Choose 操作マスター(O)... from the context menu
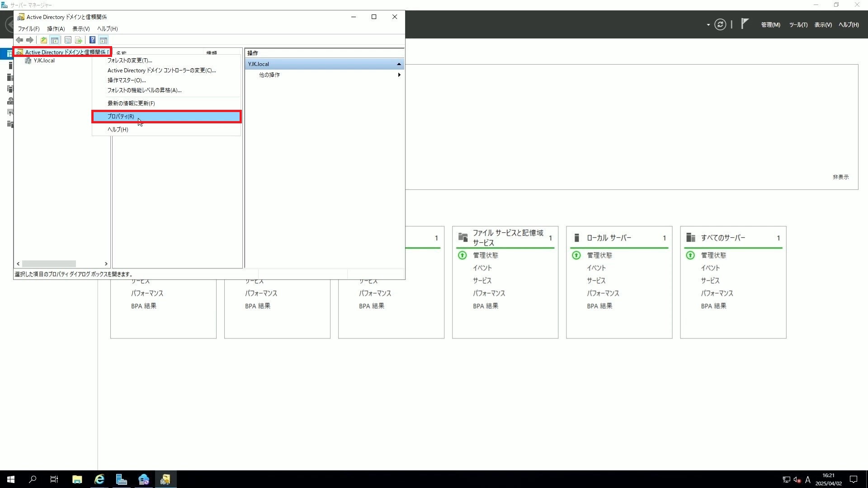This screenshot has height=488, width=868. pyautogui.click(x=166, y=80)
